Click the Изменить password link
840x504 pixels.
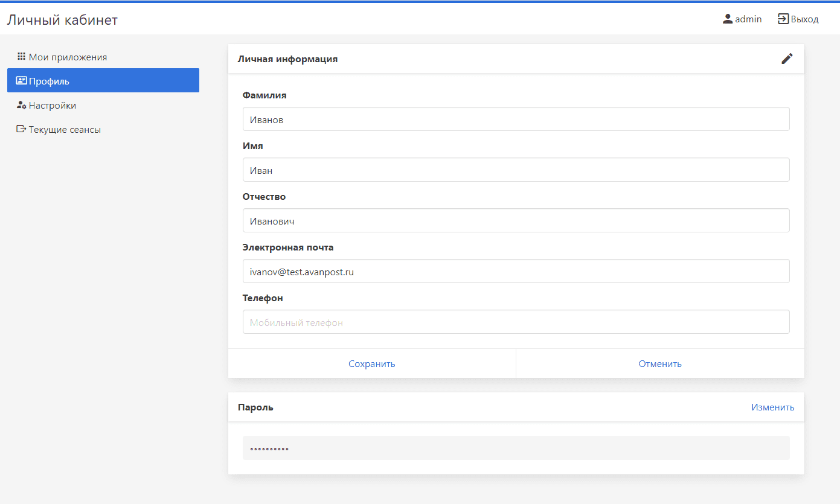[772, 407]
